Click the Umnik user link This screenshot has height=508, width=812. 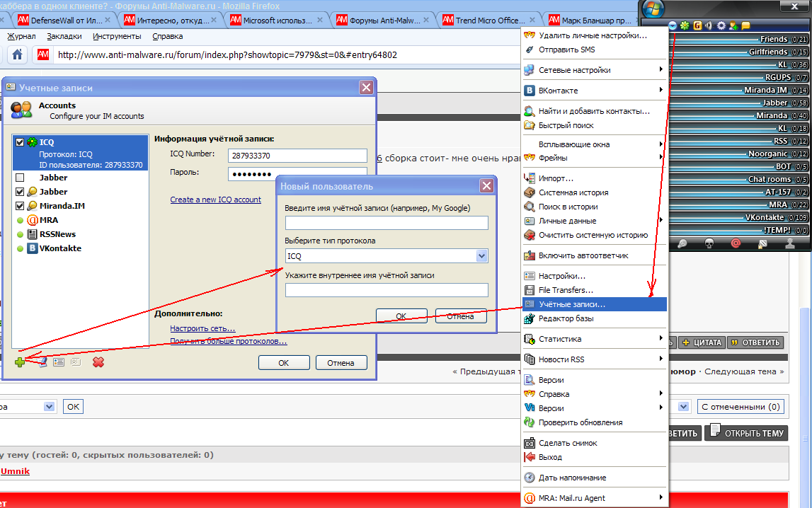tap(15, 471)
